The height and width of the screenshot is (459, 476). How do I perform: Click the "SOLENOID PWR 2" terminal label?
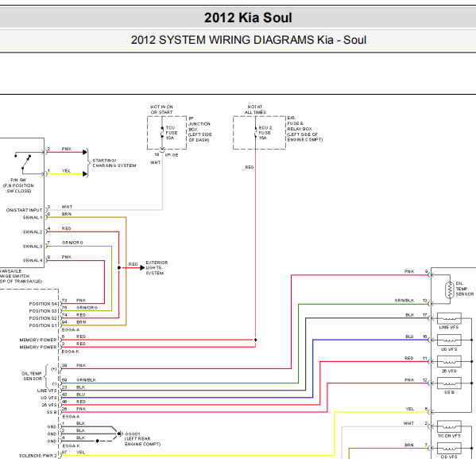[x=38, y=456]
